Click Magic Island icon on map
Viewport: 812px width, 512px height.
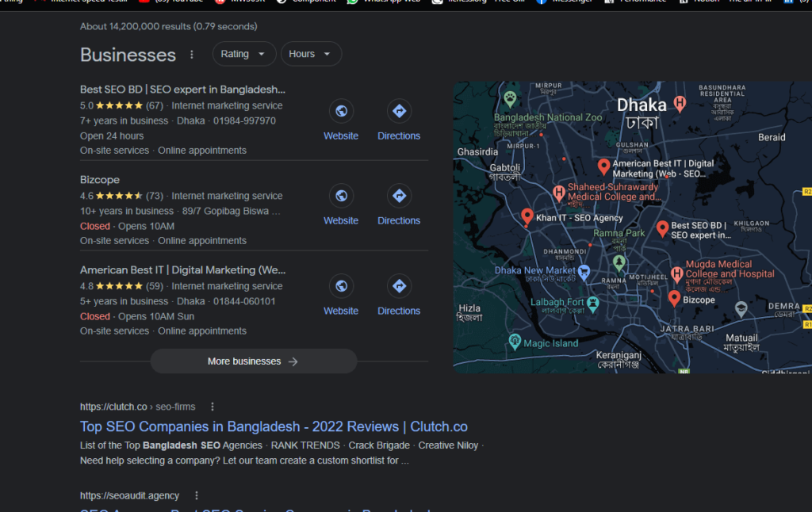click(514, 341)
